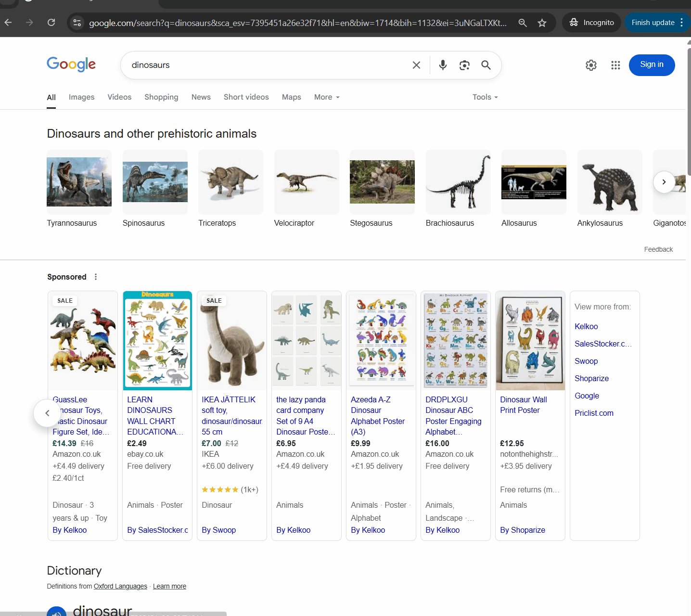Image resolution: width=691 pixels, height=616 pixels.
Task: Expand the Tools dropdown
Action: point(485,97)
